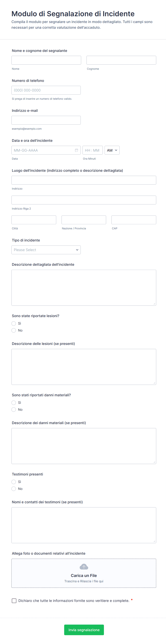166x644 pixels.
Task: Click the Indirizzo Riga 2 field
Action: (x=84, y=200)
